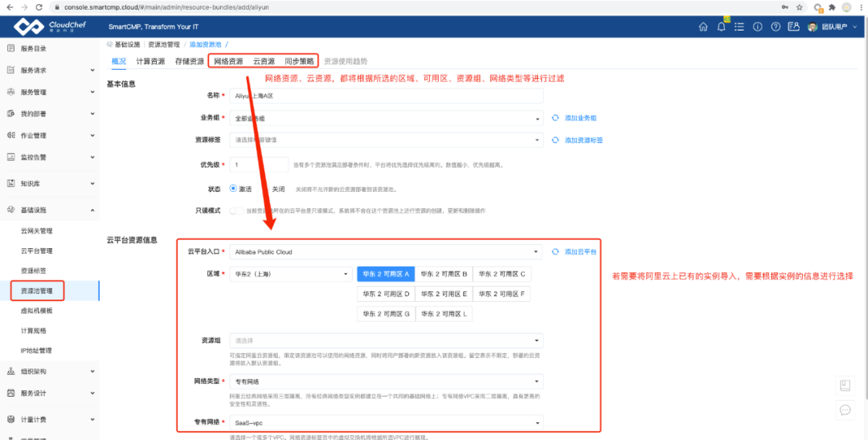This screenshot has height=440, width=868.
Task: Open the 资源组 dropdown
Action: [x=387, y=340]
